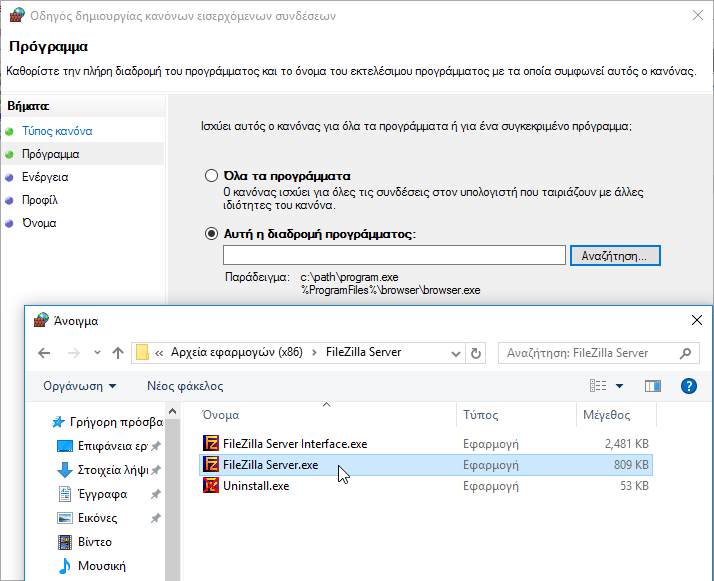This screenshot has width=714, height=581.
Task: Click the FileZilla Server Interface.exe icon
Action: click(211, 443)
